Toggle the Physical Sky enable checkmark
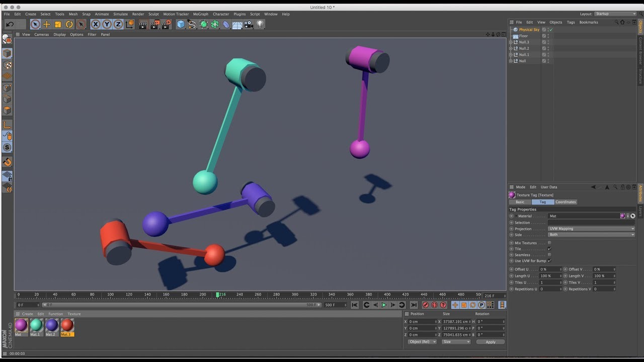 (x=551, y=30)
